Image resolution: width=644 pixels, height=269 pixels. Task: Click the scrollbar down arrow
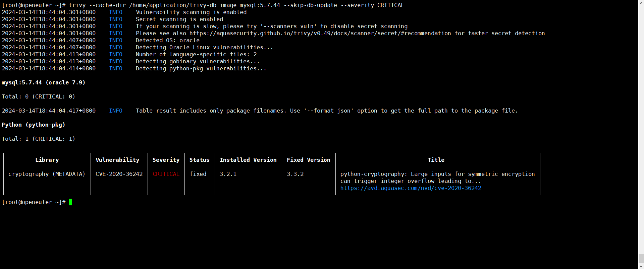coord(641,266)
